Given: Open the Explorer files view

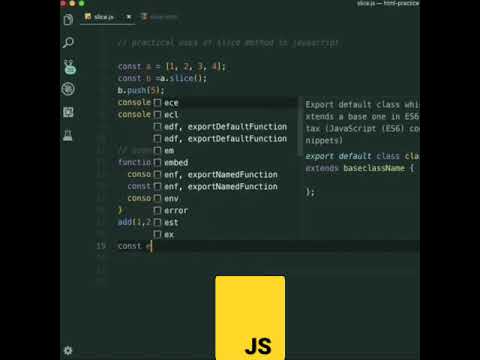Looking at the screenshot, I should click(x=68, y=20).
